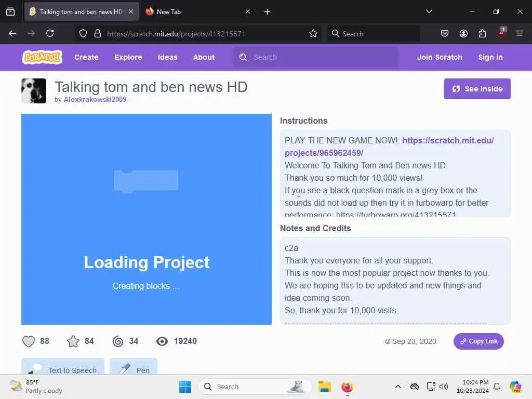This screenshot has height=399, width=532.
Task: Click the network icon in system tray
Action: pyautogui.click(x=431, y=387)
